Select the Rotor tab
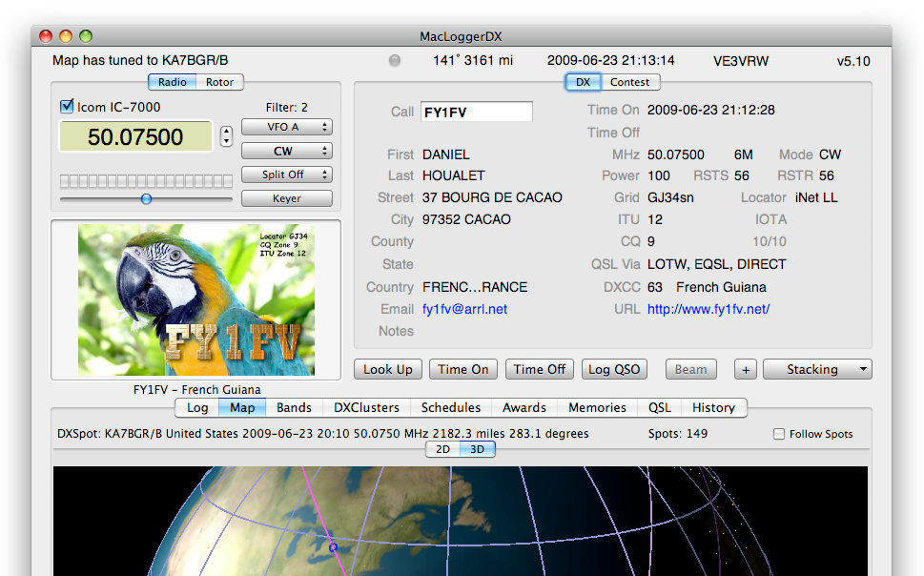The width and height of the screenshot is (924, 576). (219, 82)
